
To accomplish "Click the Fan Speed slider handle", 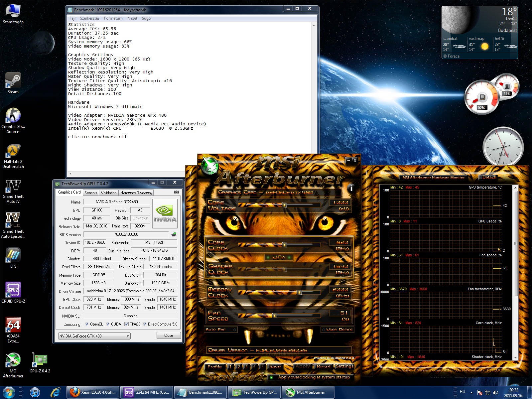I will [x=275, y=316].
